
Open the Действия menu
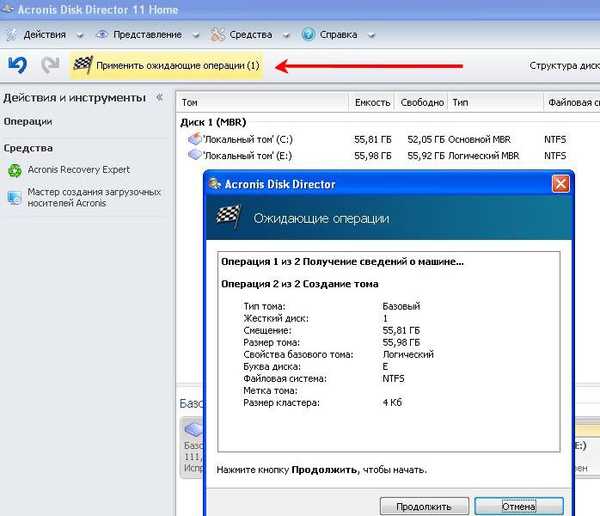[45, 35]
